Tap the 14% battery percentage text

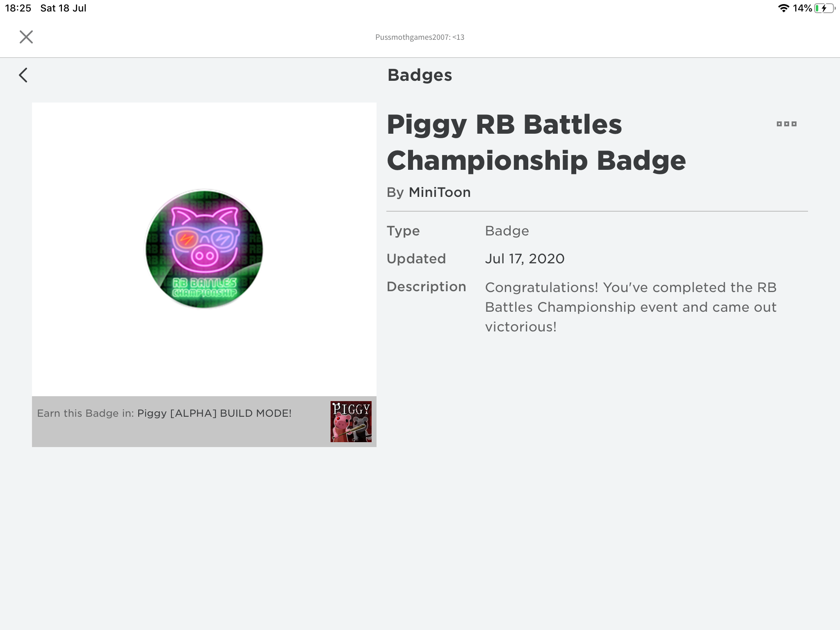[x=802, y=8]
